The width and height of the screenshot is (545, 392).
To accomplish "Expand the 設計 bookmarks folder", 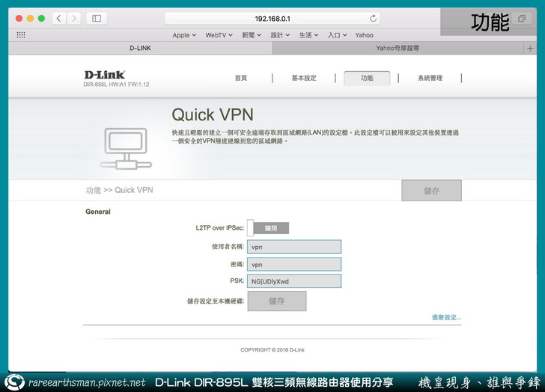I will point(280,35).
